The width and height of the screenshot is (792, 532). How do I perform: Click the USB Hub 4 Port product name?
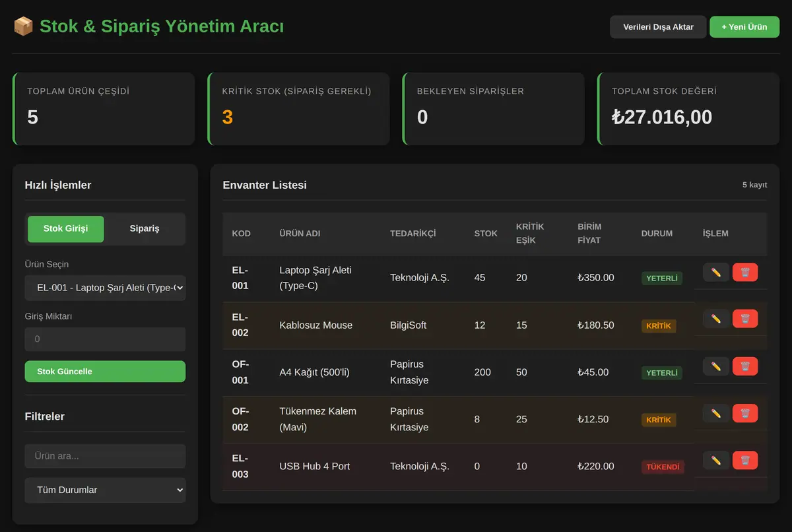click(315, 467)
